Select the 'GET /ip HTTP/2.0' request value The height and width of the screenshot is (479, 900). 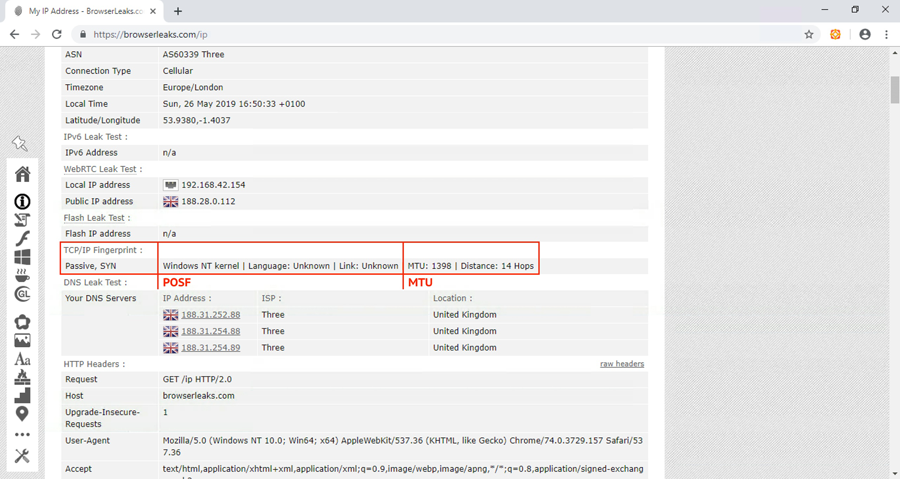[197, 379]
